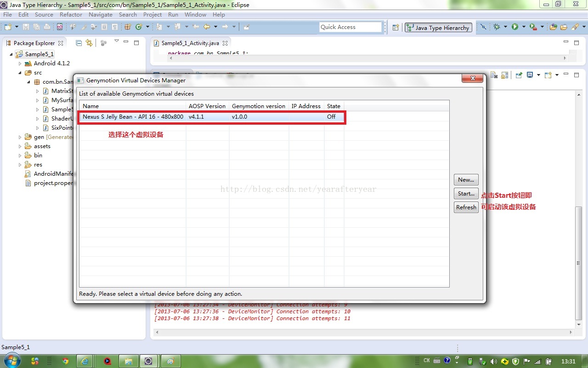Click the Refresh button in Genymotion manager
This screenshot has width=588, height=368.
[x=466, y=207]
